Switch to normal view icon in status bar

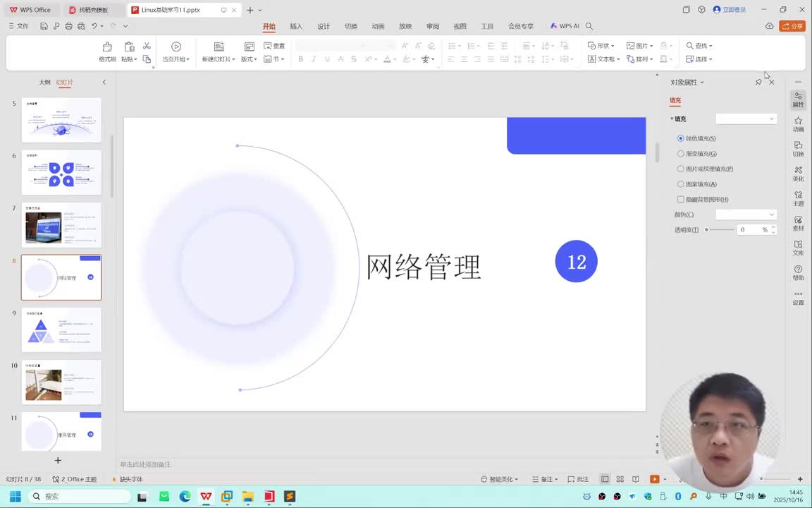604,479
